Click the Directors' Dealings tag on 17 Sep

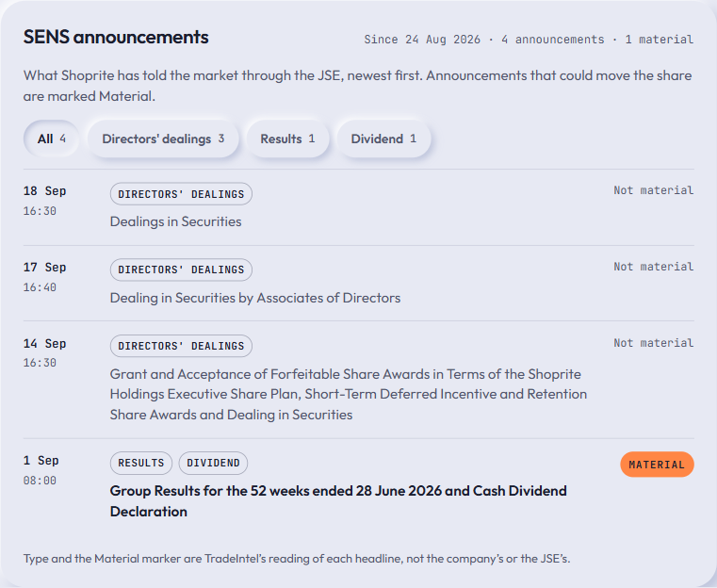pos(181,269)
